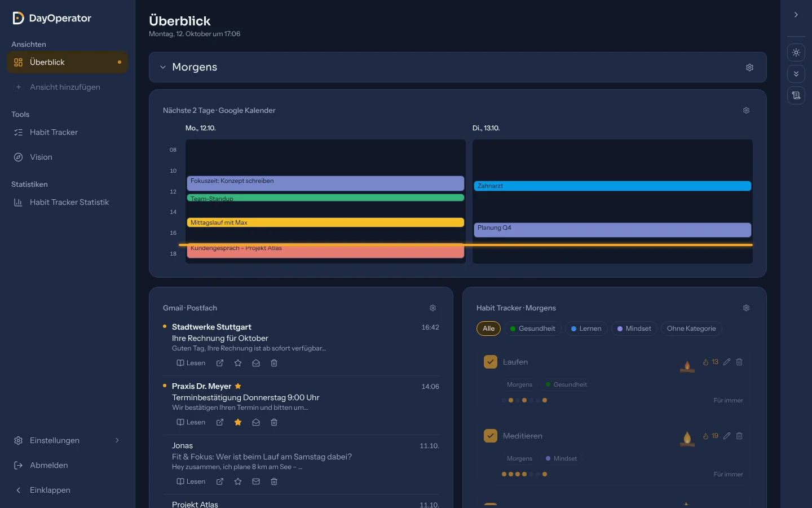Click Abmelden to log out

[x=67, y=465]
